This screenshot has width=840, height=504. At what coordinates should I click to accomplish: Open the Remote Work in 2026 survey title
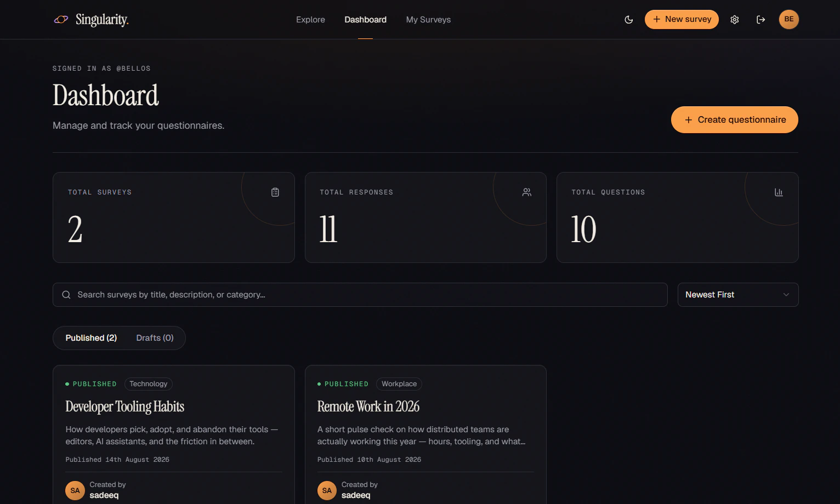coord(368,406)
